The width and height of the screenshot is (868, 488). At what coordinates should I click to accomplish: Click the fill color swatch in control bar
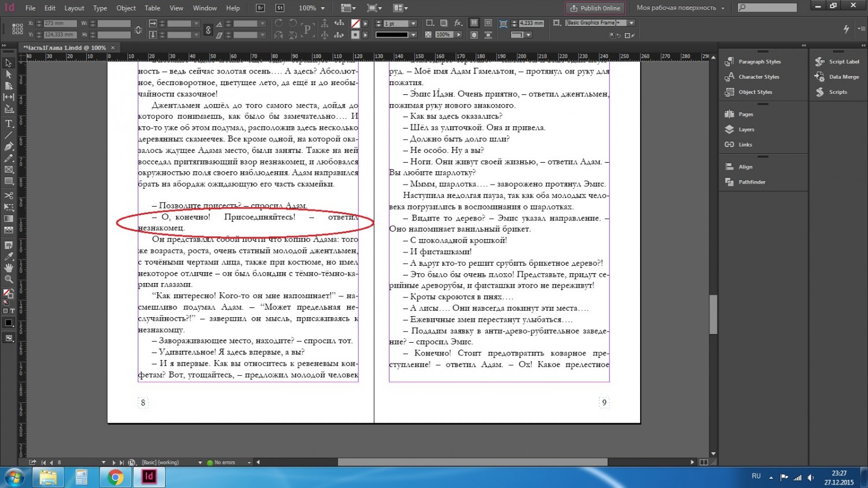pos(355,23)
